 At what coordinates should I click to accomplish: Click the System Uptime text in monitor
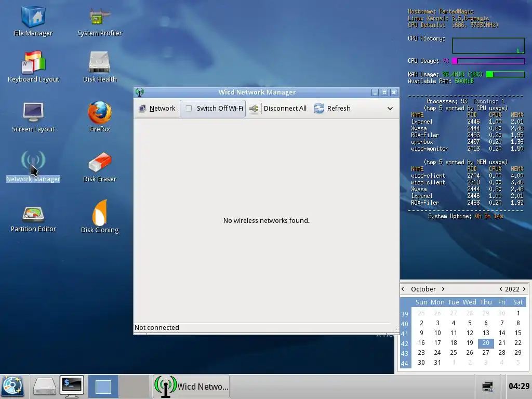[465, 216]
